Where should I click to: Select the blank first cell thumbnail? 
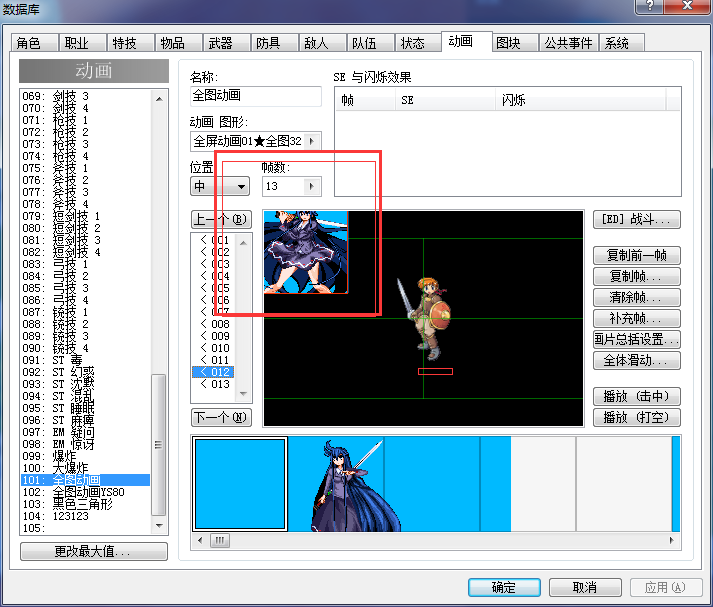pos(240,484)
